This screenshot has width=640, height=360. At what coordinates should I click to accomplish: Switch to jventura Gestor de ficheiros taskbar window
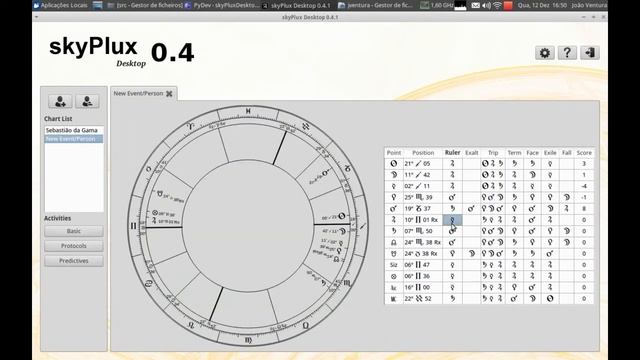tap(376, 5)
